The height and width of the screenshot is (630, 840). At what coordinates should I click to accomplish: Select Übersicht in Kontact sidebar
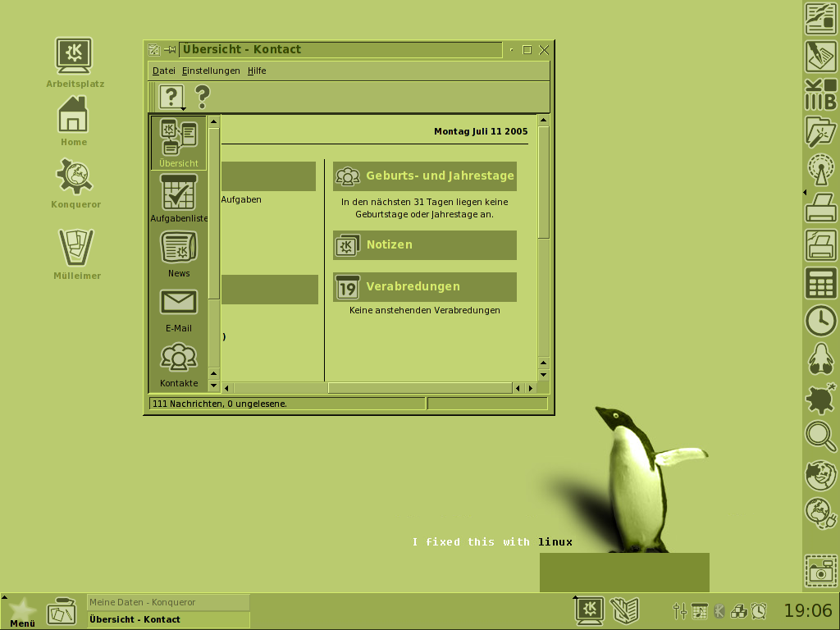[178, 143]
